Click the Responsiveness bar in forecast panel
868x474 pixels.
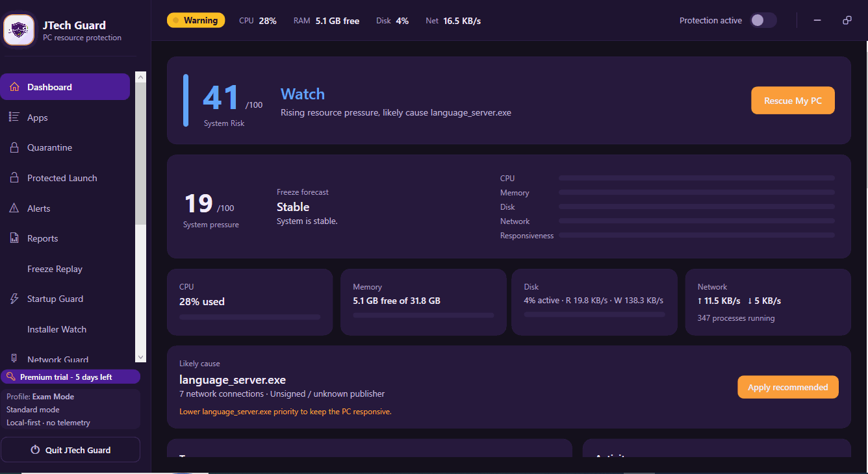(x=696, y=235)
